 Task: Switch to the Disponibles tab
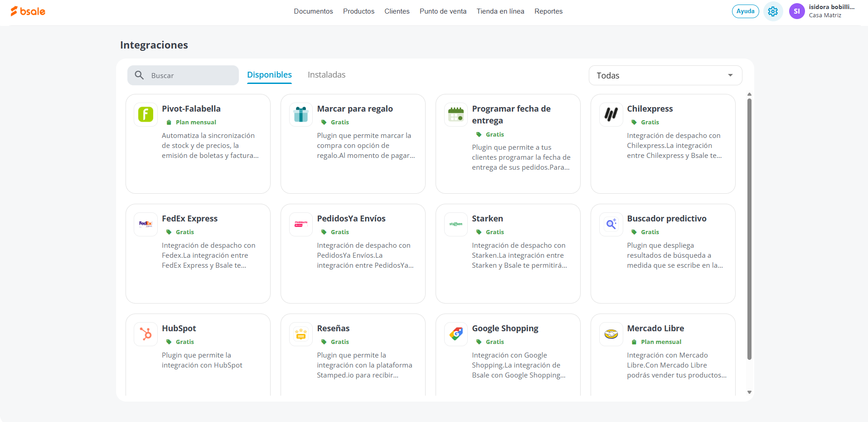(x=269, y=75)
